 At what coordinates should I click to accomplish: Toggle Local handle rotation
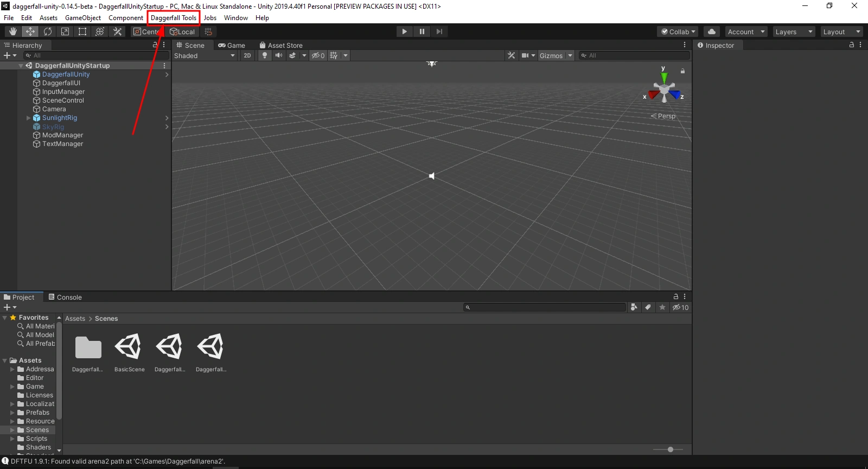click(x=182, y=31)
